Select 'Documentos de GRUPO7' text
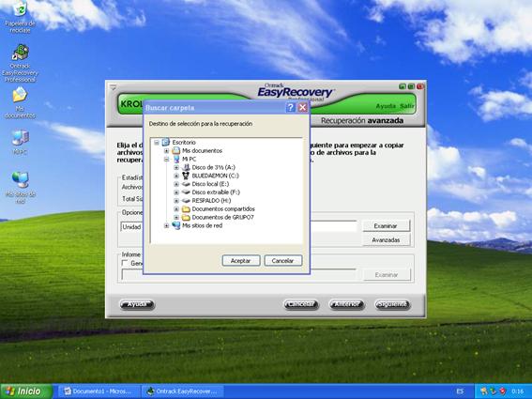Image resolution: width=532 pixels, height=399 pixels. [x=223, y=217]
